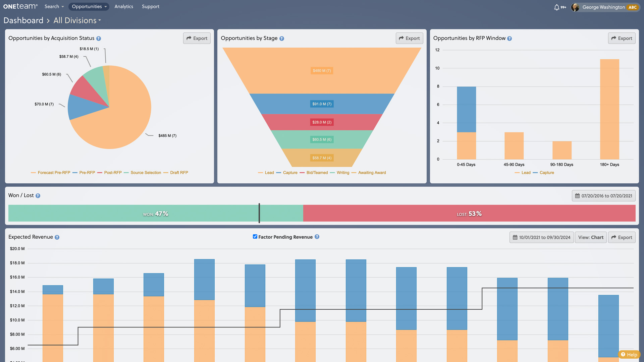
Task: Open the Search dropdown in navigation bar
Action: tap(53, 6)
